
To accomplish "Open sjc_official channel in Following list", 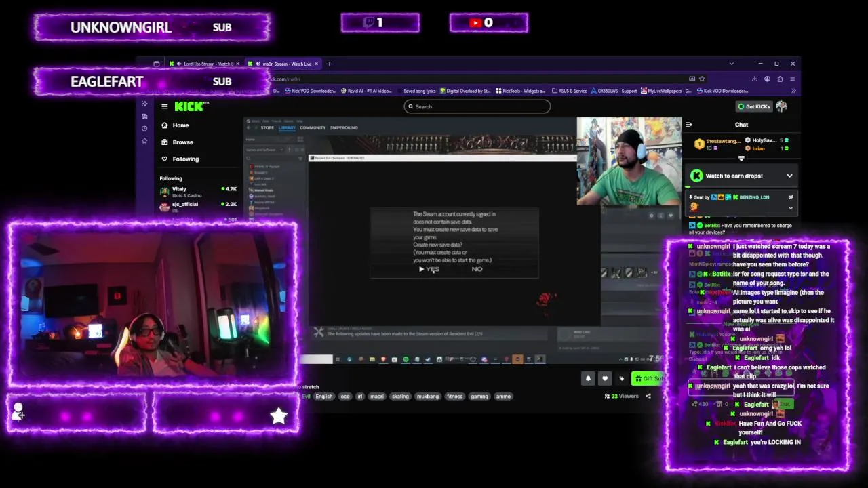I will coord(198,207).
